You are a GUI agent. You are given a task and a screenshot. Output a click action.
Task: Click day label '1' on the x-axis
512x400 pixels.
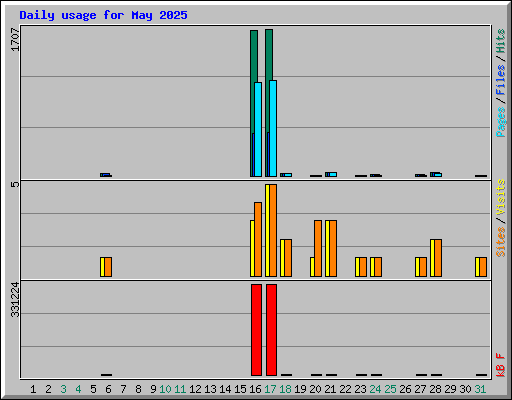(33, 389)
